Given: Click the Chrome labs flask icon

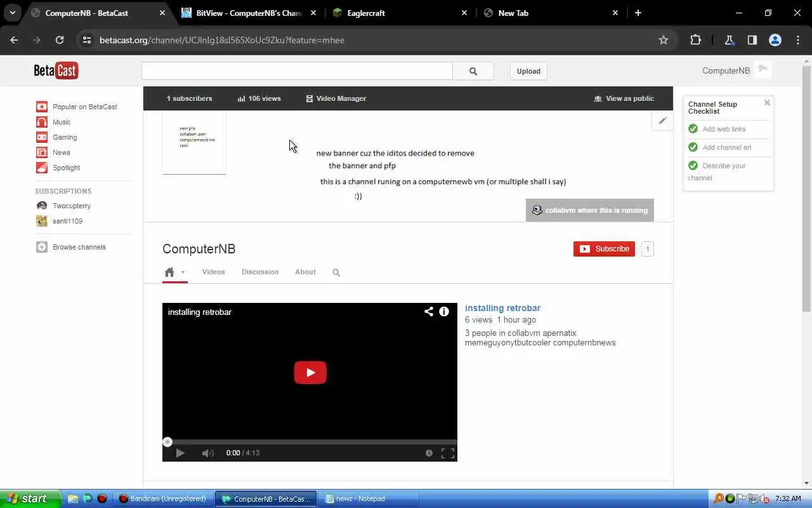Looking at the screenshot, I should click(729, 40).
